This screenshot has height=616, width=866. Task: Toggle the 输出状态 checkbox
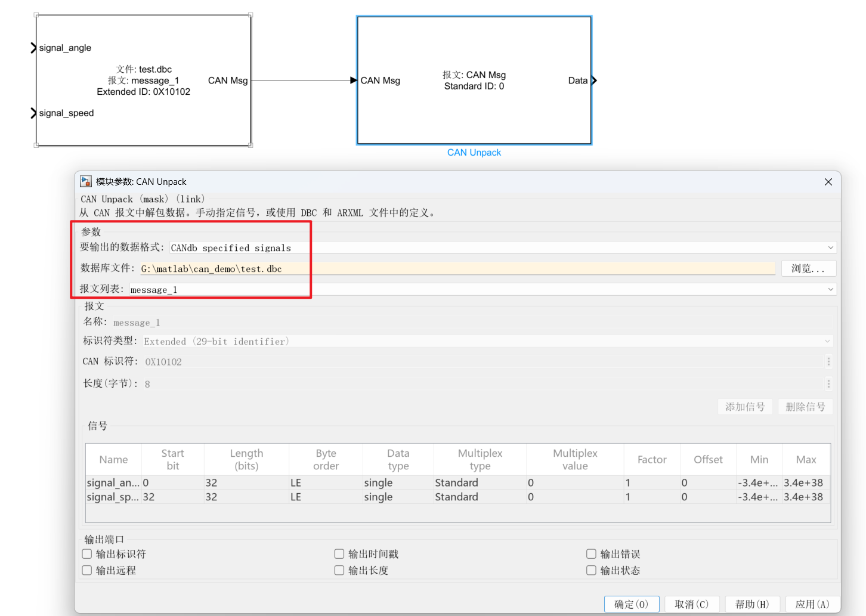(x=591, y=570)
